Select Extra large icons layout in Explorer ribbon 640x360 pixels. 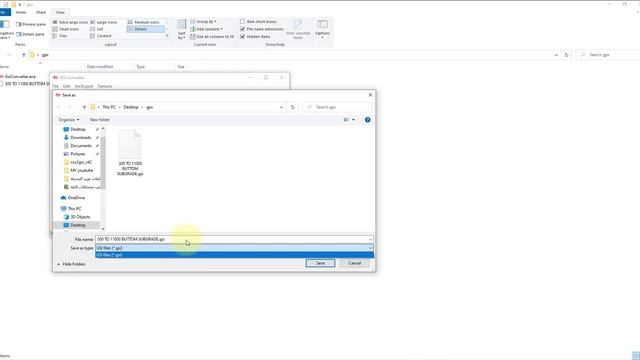(70, 22)
